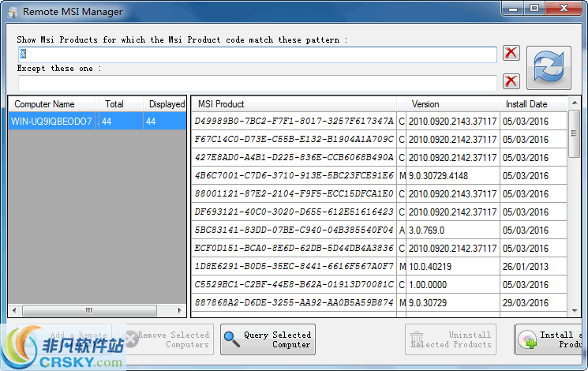Sort by Total column header

(x=119, y=104)
